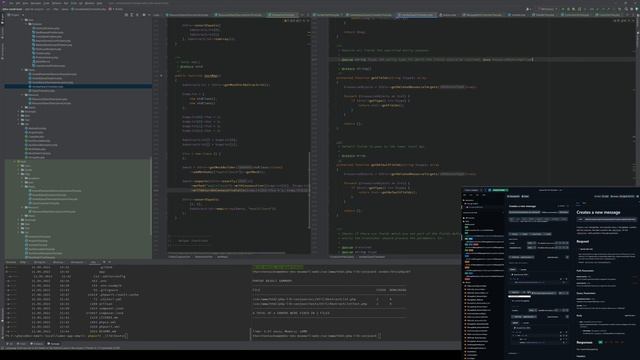Open the Terminal tool window button in bottom bar

coord(53,344)
